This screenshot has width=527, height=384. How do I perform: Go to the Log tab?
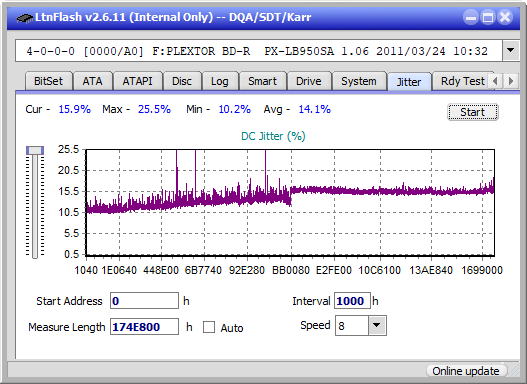point(219,81)
